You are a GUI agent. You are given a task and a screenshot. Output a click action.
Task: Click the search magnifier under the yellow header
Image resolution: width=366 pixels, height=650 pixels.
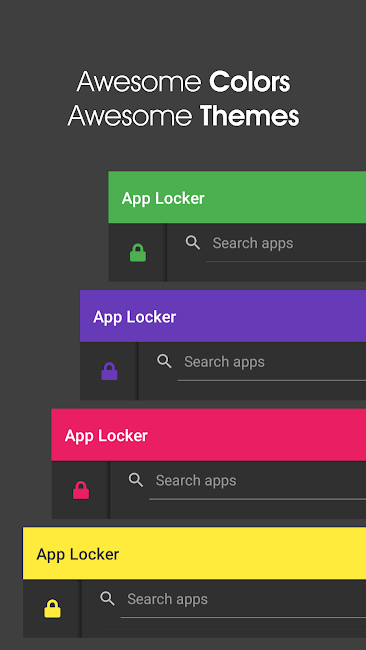[107, 599]
